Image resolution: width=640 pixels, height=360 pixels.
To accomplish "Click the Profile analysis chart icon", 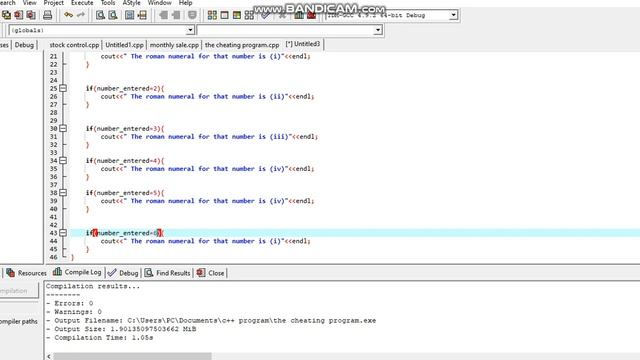I will point(299,15).
